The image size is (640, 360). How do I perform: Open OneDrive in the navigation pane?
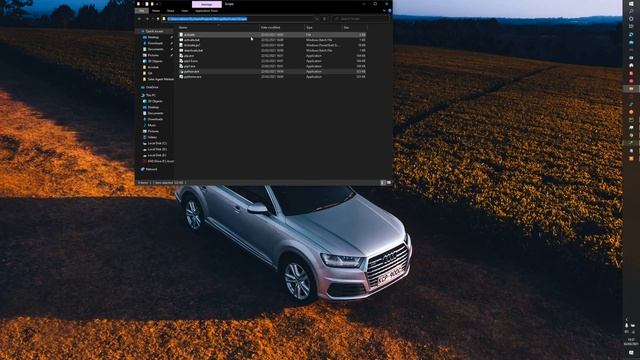pyautogui.click(x=152, y=87)
